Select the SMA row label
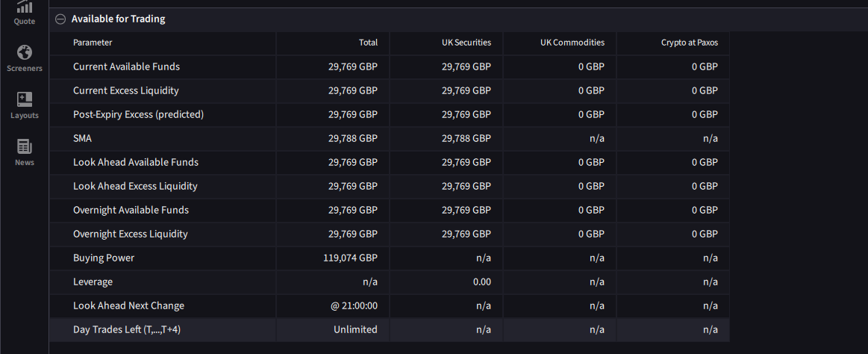The width and height of the screenshot is (868, 354). point(83,138)
